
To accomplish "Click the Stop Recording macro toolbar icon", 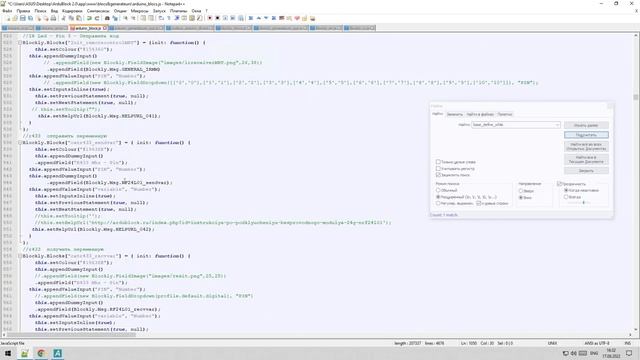I will click(x=217, y=18).
